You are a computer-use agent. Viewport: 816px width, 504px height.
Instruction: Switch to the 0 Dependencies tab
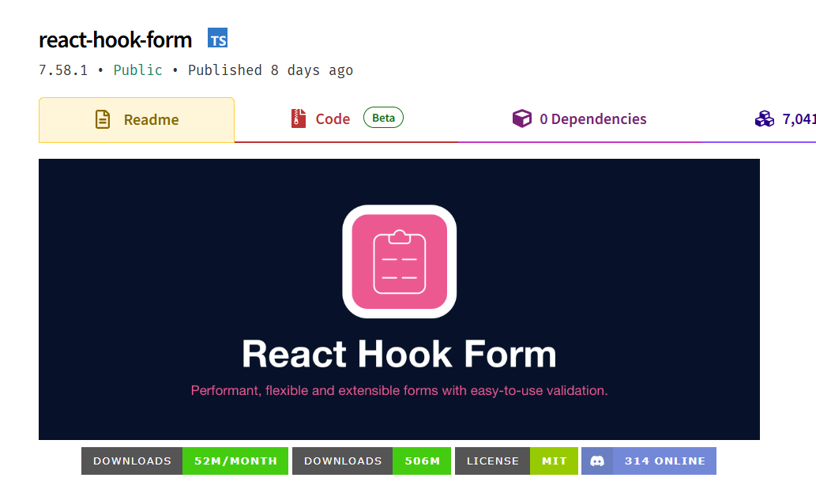click(x=579, y=118)
